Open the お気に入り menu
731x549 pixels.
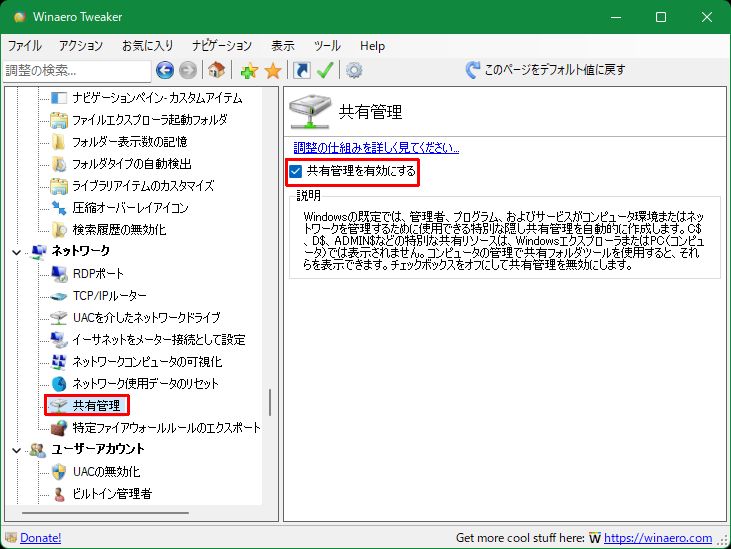pos(147,46)
